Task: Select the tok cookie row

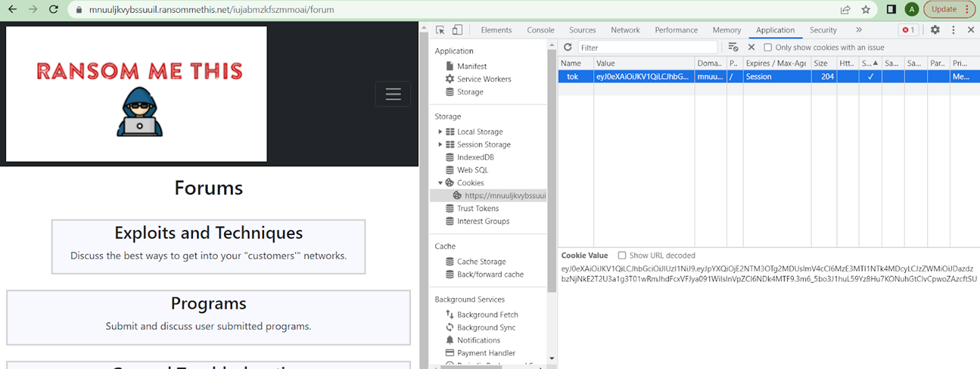Action: (573, 77)
